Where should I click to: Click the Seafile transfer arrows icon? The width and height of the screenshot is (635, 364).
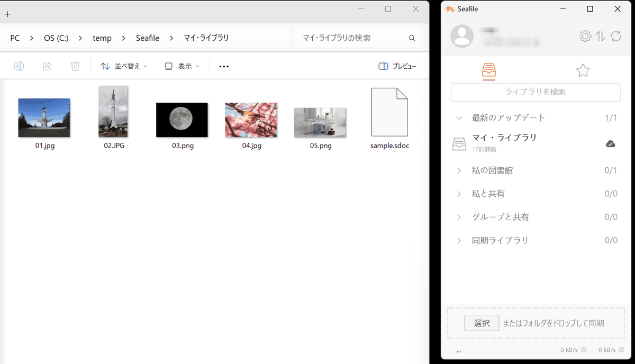pyautogui.click(x=601, y=36)
